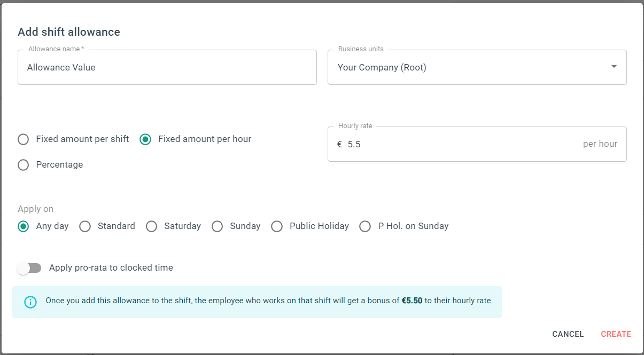
Task: Click CANCEL to dismiss the dialog
Action: click(568, 334)
